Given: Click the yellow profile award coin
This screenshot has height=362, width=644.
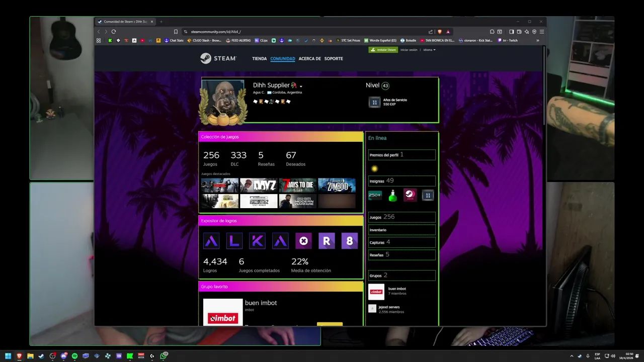Looking at the screenshot, I should coord(374,168).
